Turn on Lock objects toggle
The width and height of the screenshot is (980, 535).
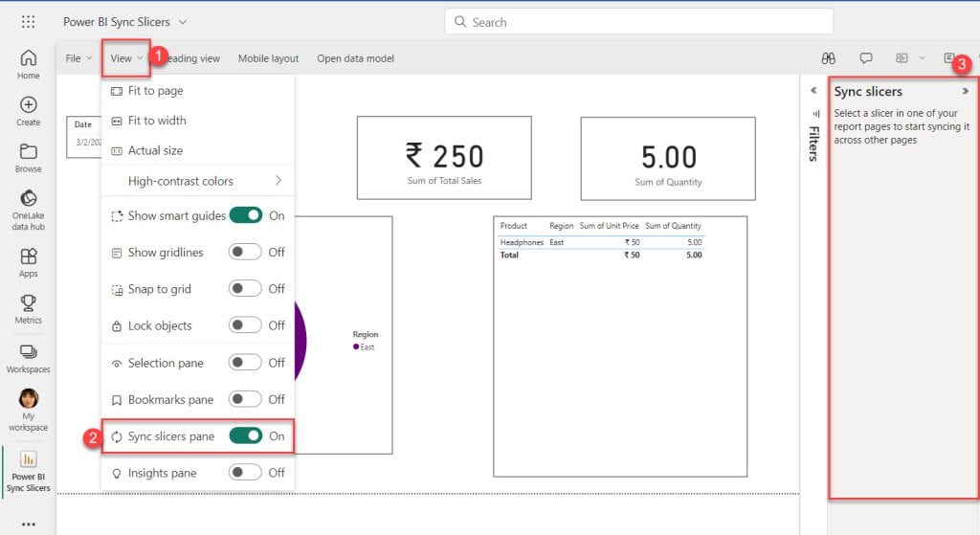pos(245,325)
